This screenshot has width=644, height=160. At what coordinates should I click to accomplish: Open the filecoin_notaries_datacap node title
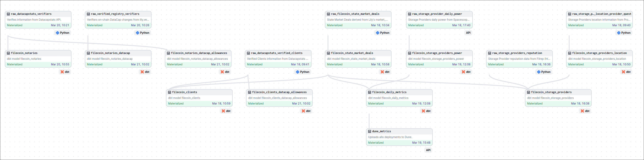pyautogui.click(x=110, y=53)
